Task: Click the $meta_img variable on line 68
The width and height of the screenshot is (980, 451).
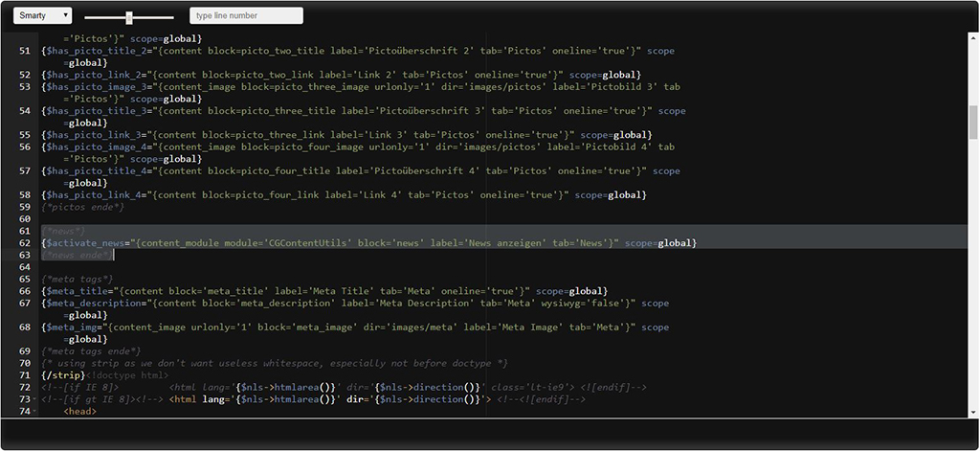Action: [x=75, y=327]
